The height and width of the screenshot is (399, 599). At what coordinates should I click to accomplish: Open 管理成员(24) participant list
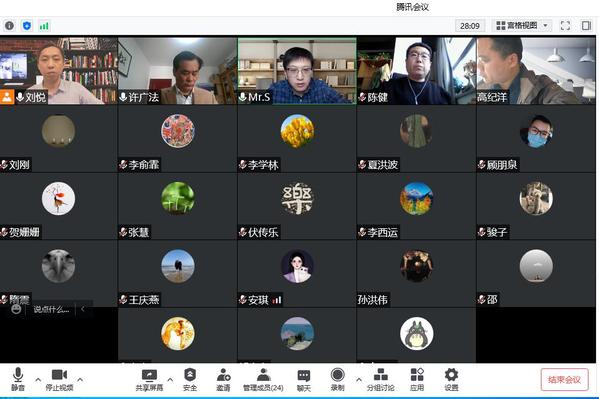coord(263,380)
